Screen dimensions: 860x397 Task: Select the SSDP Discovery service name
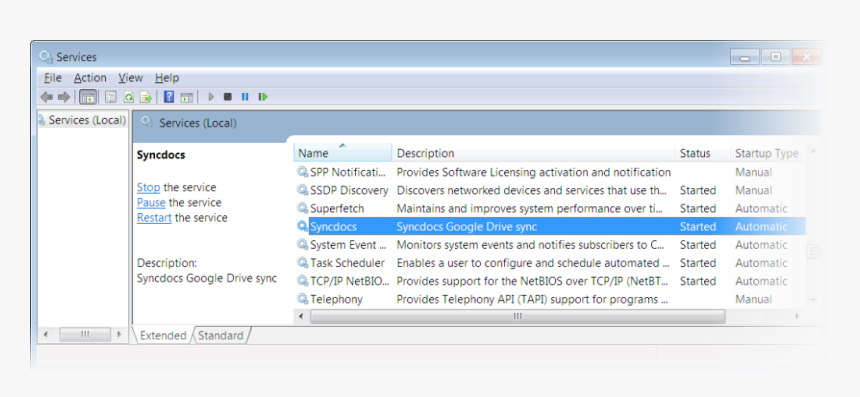coord(349,190)
